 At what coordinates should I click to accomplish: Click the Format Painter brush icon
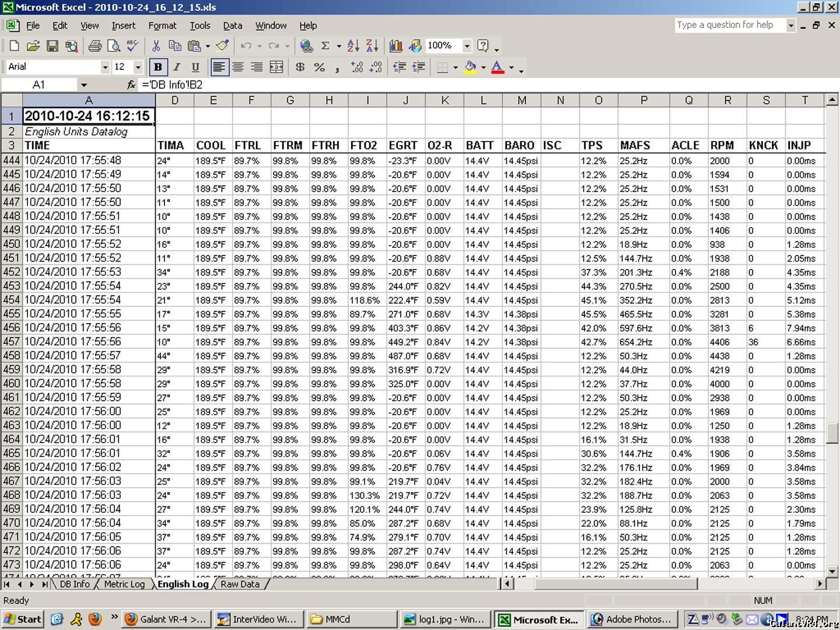point(222,45)
